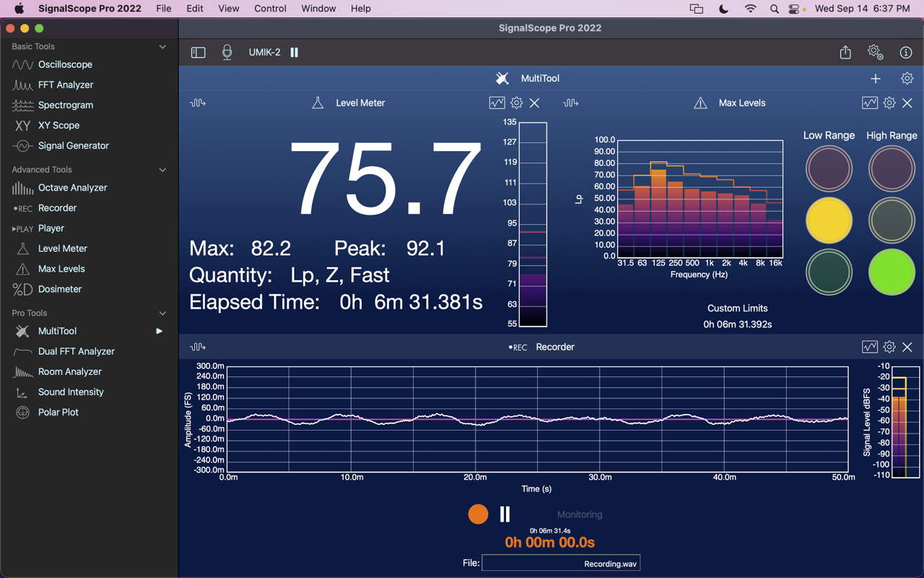
Task: Open device settings gear in the toolbar
Action: (875, 52)
